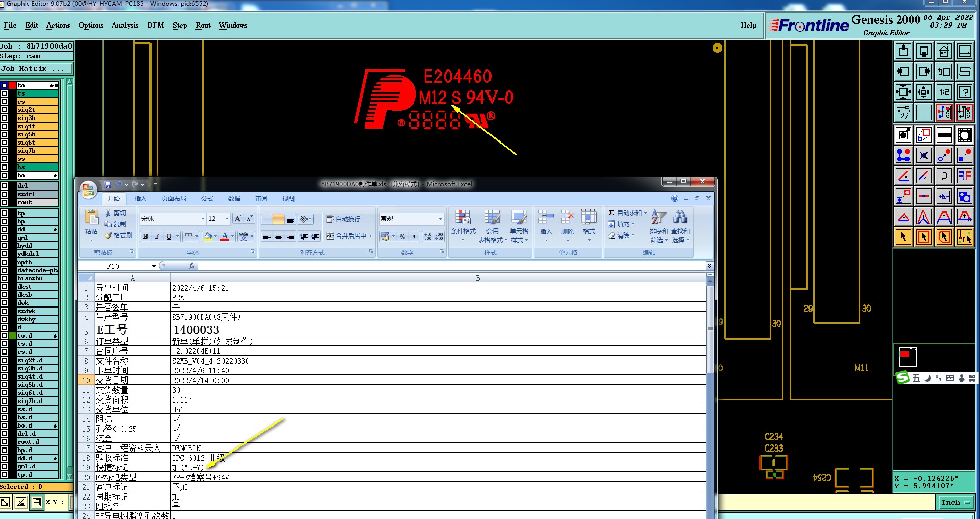The height and width of the screenshot is (519, 980).
Task: Select the net selection arrow tool
Action: (x=965, y=237)
